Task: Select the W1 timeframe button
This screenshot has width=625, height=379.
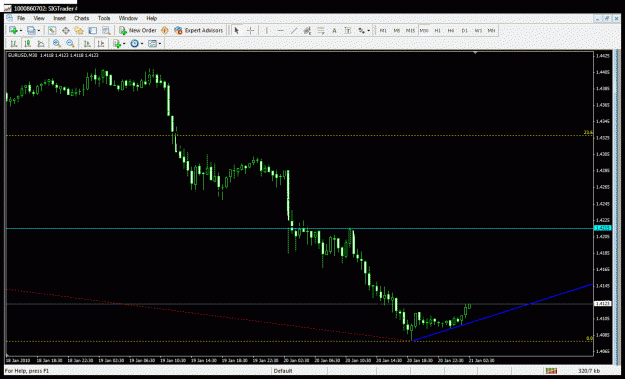Action: coord(478,30)
